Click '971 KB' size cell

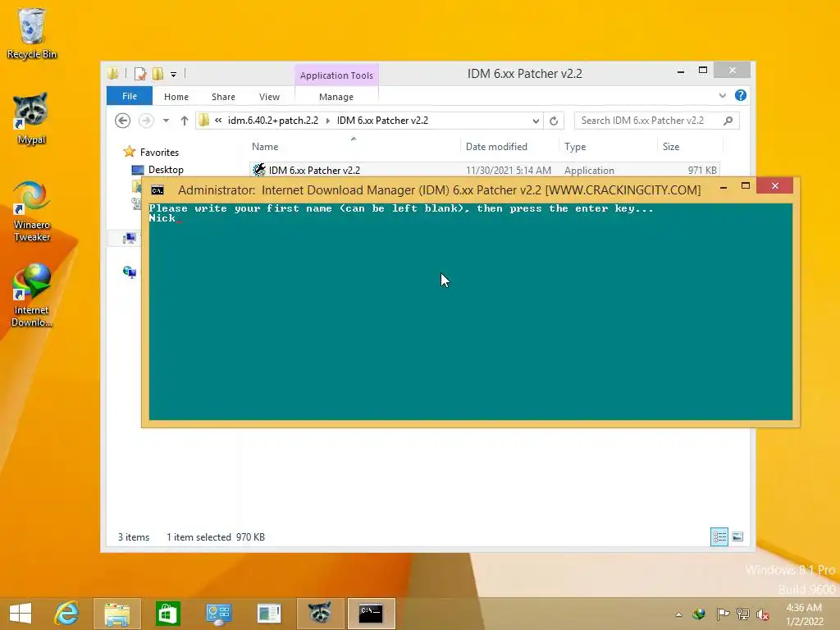[702, 171]
